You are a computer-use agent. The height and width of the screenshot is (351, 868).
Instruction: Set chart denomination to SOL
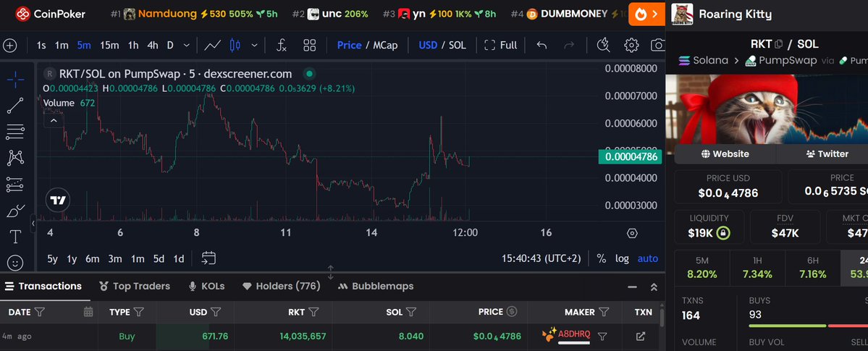point(457,46)
